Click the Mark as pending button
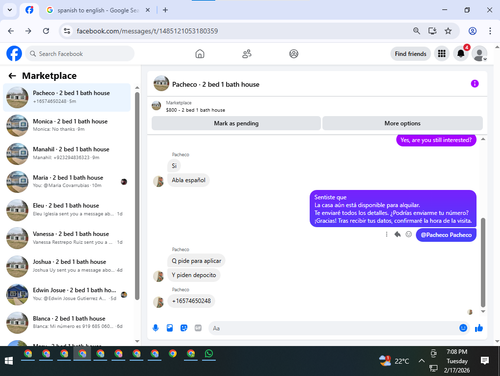The height and width of the screenshot is (376, 500). pyautogui.click(x=236, y=123)
